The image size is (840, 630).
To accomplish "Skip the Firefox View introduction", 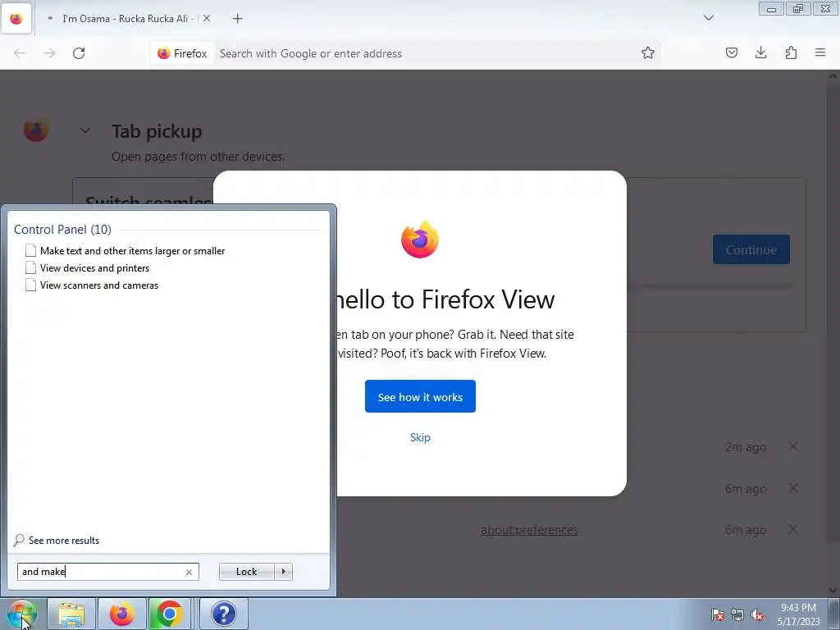I will (420, 437).
